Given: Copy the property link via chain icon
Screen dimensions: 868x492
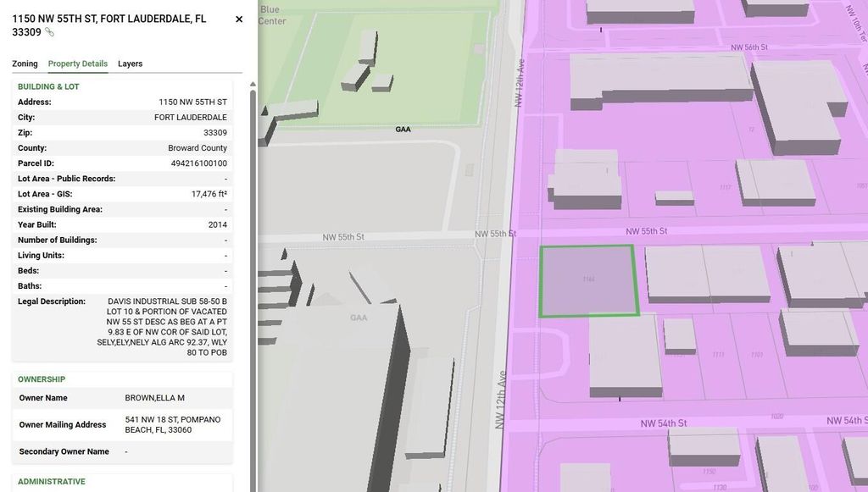Looking at the screenshot, I should (x=49, y=32).
